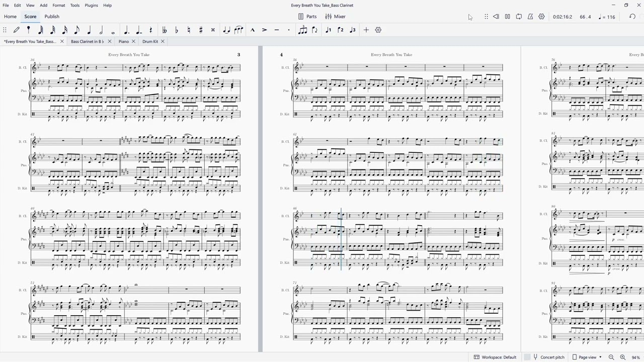The width and height of the screenshot is (644, 362).
Task: Add staccato articulation
Action: (289, 30)
